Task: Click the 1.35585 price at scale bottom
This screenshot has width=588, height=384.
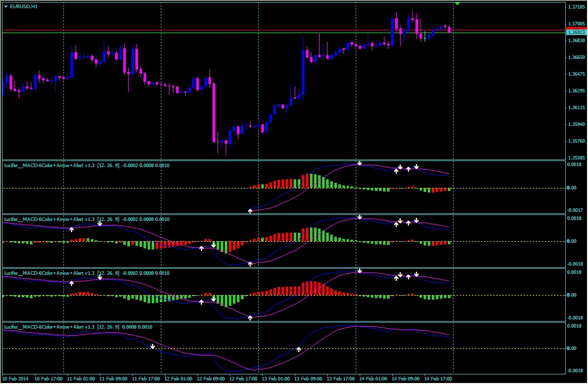Action: 575,157
